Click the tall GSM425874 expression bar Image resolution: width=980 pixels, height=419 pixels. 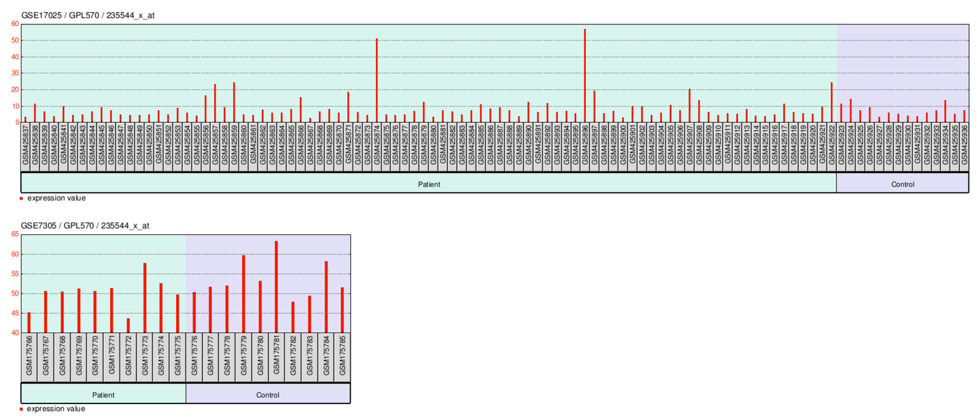click(377, 80)
